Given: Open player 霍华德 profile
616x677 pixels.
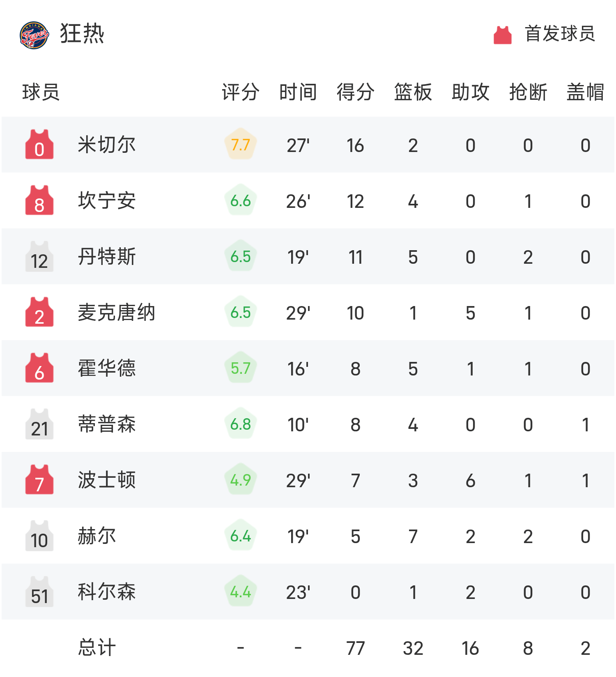Looking at the screenshot, I should click(x=107, y=368).
